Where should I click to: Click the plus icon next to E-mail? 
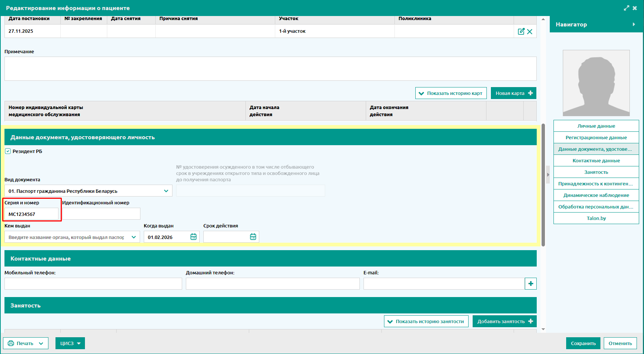530,284
